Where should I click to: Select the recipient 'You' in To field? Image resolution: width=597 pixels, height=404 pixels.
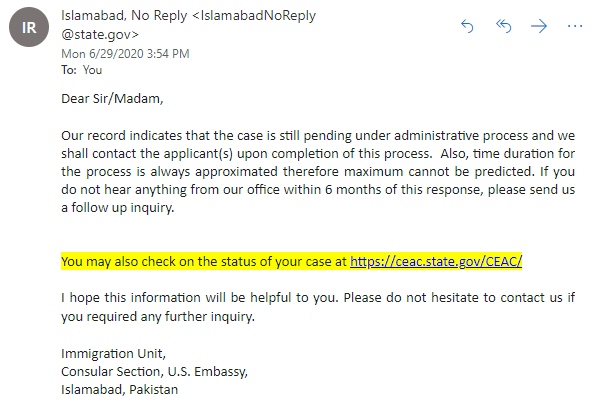92,70
